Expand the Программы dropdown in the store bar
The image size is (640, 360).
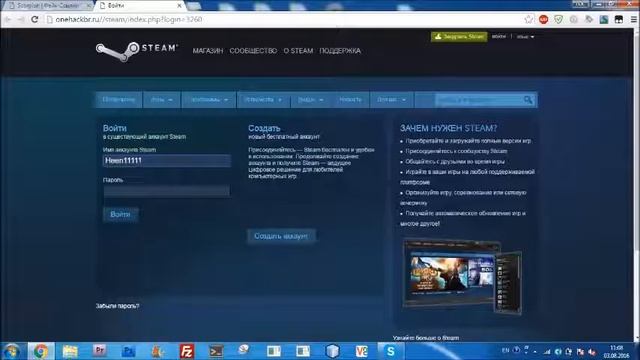pyautogui.click(x=209, y=100)
